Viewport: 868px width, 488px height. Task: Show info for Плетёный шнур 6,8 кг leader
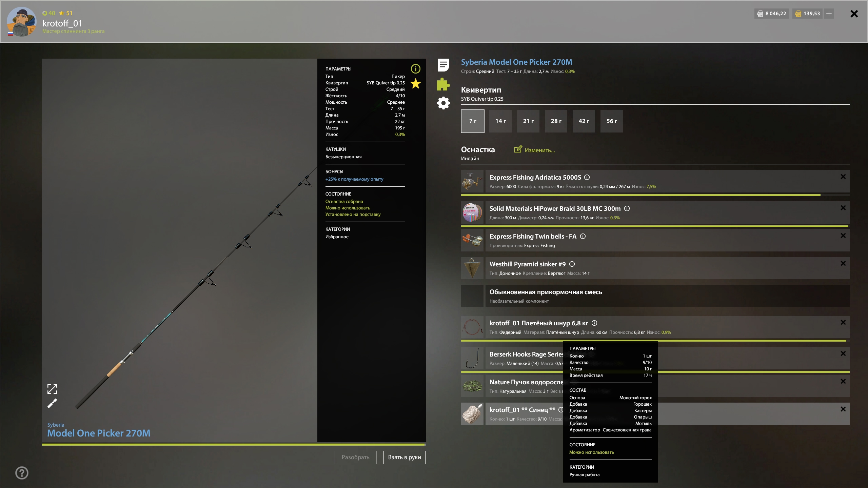coord(594,323)
